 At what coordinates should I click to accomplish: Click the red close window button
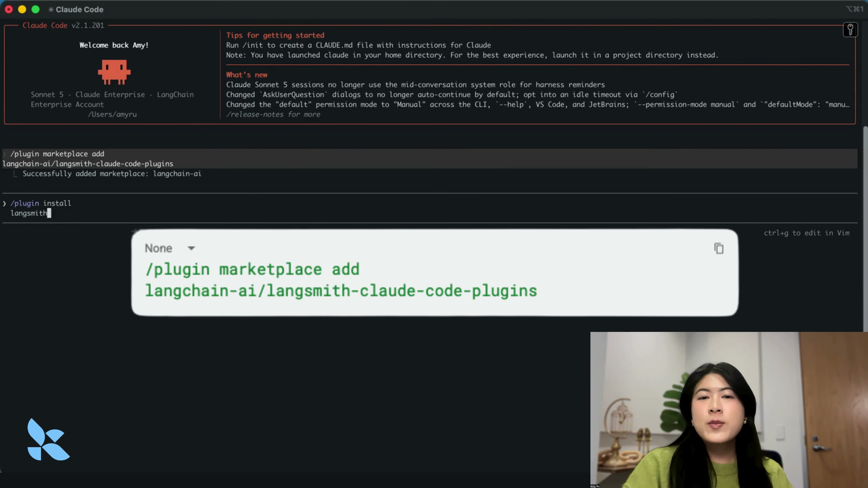click(x=9, y=9)
